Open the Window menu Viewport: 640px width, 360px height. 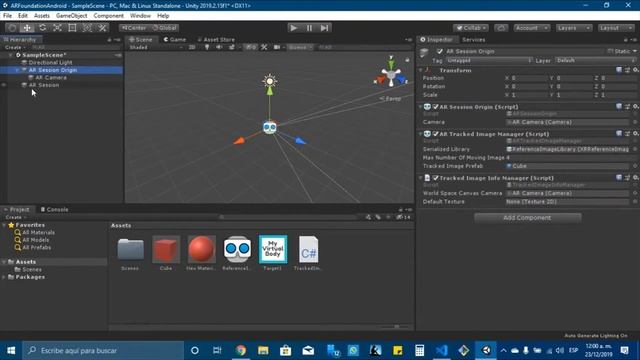click(140, 16)
